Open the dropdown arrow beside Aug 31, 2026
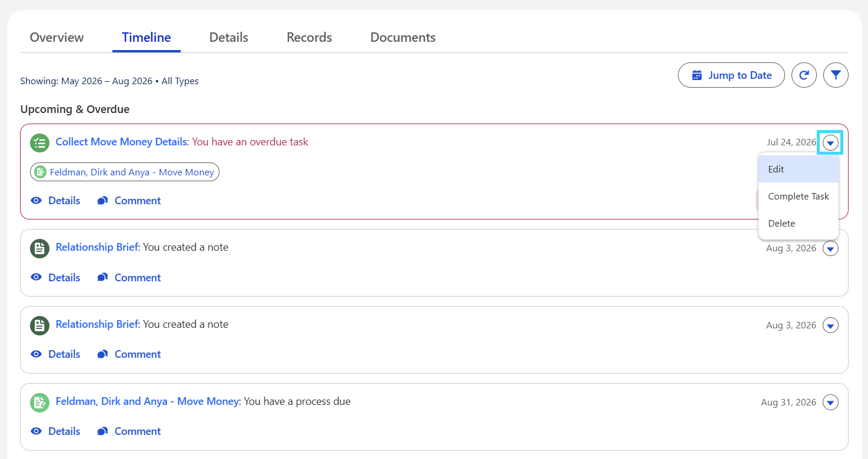The width and height of the screenshot is (868, 459). coord(830,403)
